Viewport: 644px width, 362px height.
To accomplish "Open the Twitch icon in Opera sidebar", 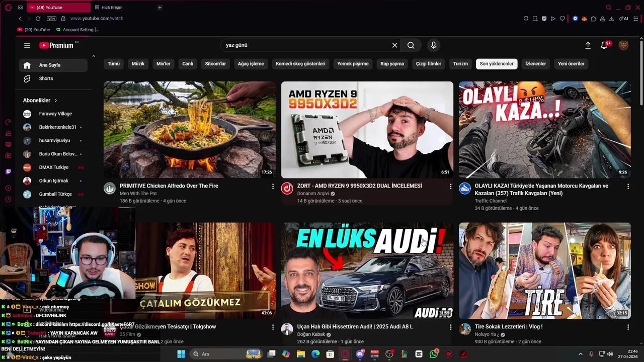I will click(8, 172).
